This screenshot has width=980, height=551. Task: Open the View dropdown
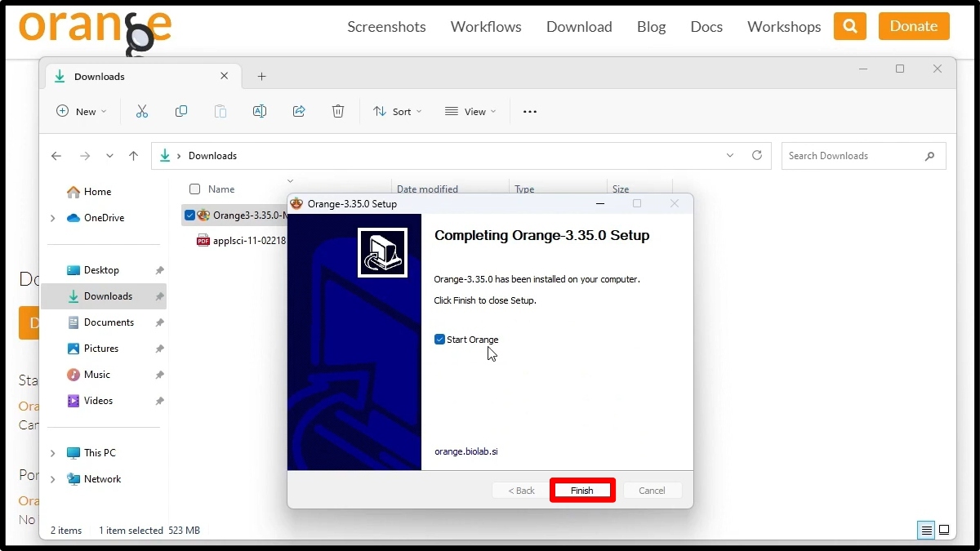pos(470,112)
